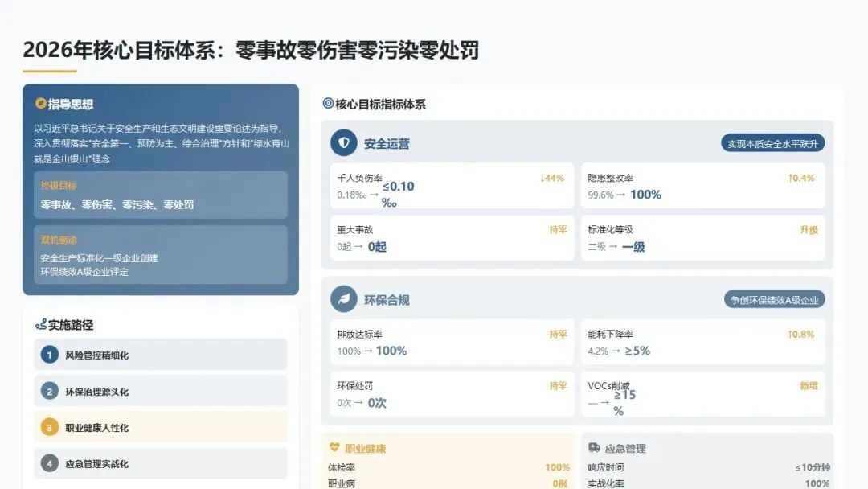The height and width of the screenshot is (489, 868).
Task: Click the 零事故、零伤害、零污染、零处罚 text
Action: coord(117,205)
